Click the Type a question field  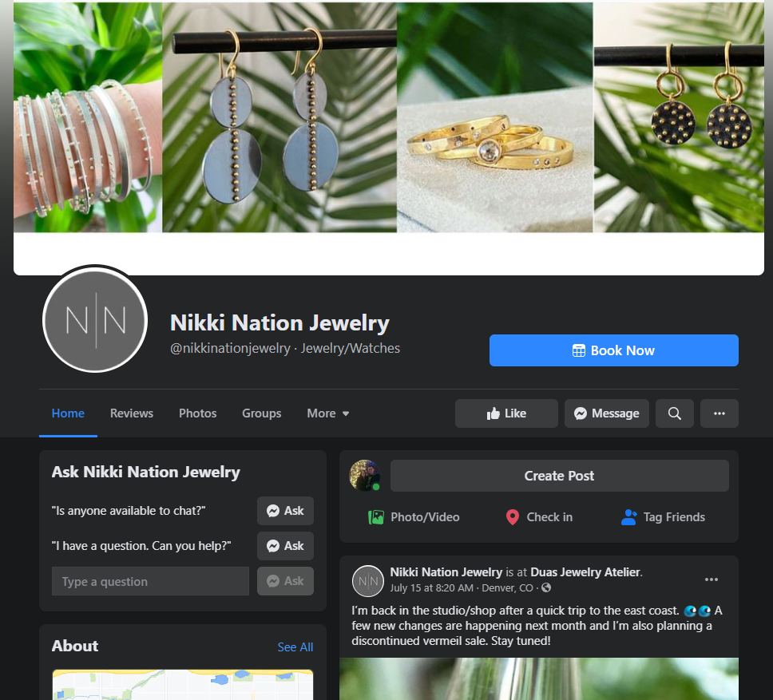tap(150, 581)
